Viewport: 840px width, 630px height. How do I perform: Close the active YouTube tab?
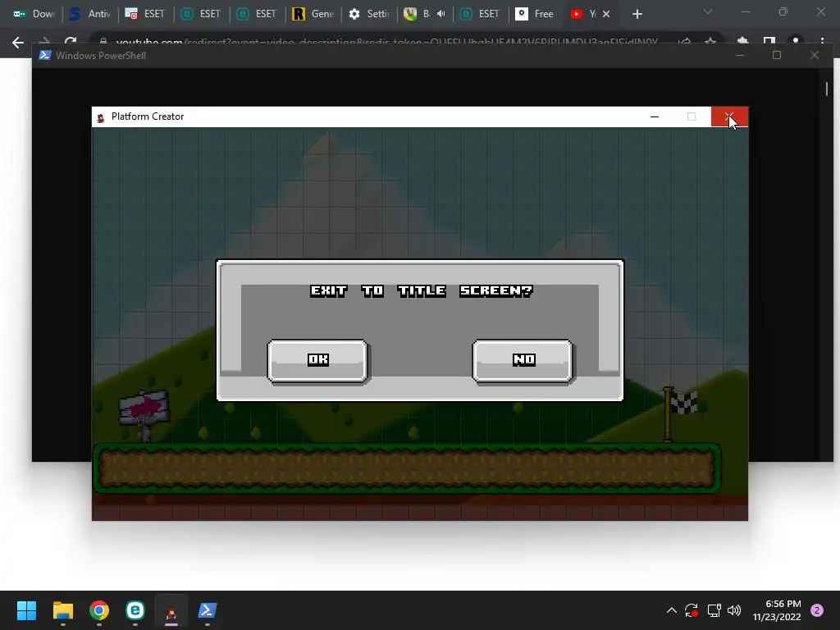click(x=606, y=14)
